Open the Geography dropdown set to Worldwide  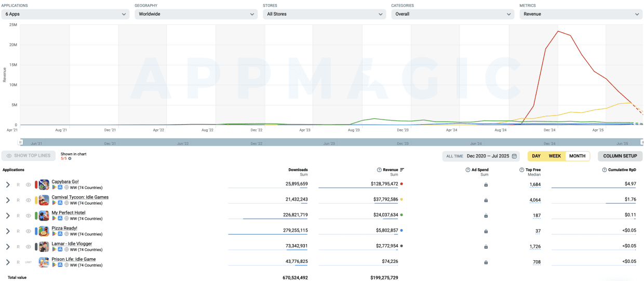pyautogui.click(x=196, y=14)
